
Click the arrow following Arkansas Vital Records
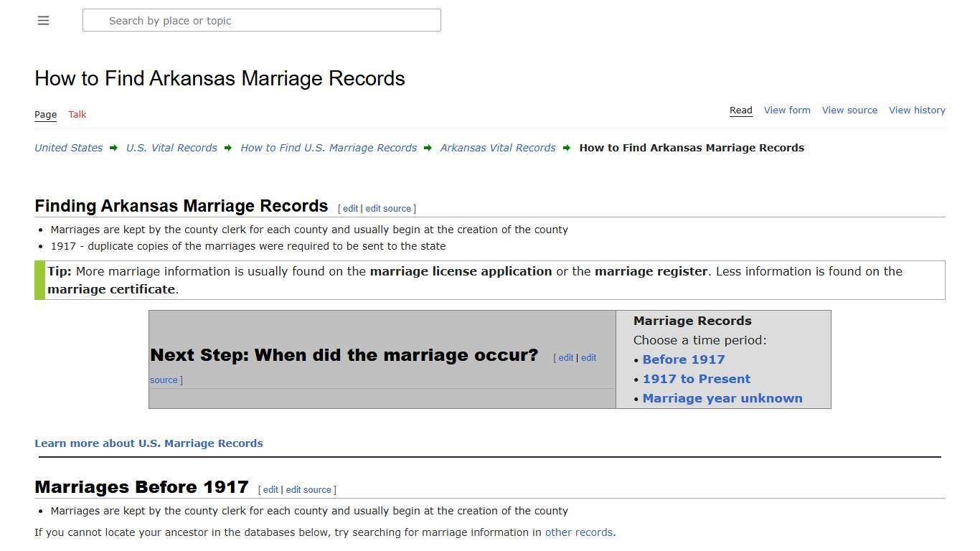567,148
